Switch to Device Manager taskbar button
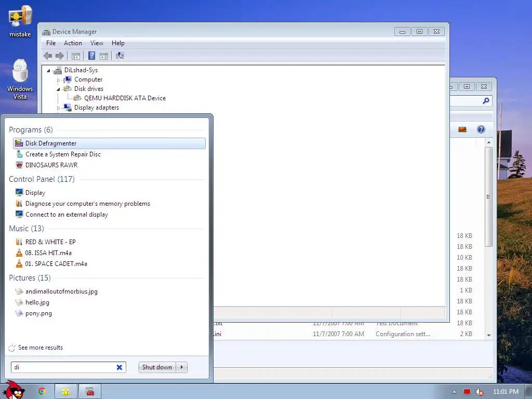 pyautogui.click(x=89, y=392)
